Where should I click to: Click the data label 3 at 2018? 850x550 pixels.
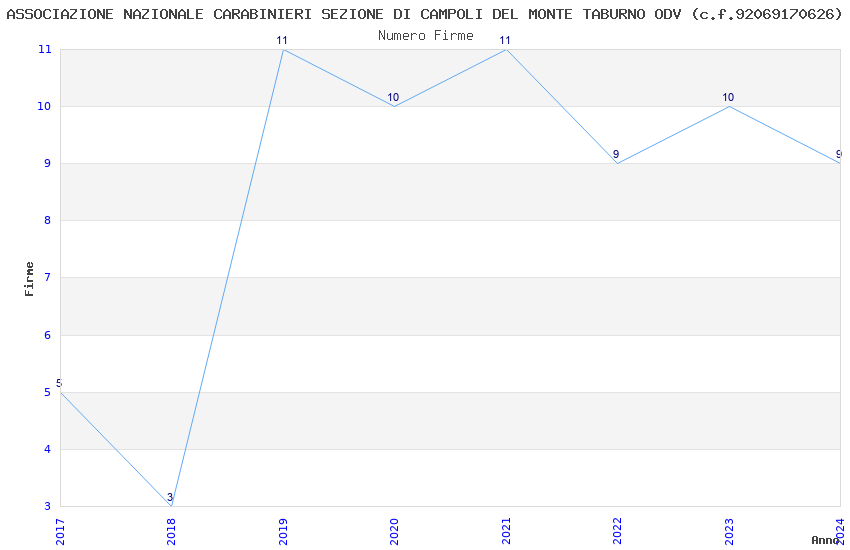click(170, 497)
